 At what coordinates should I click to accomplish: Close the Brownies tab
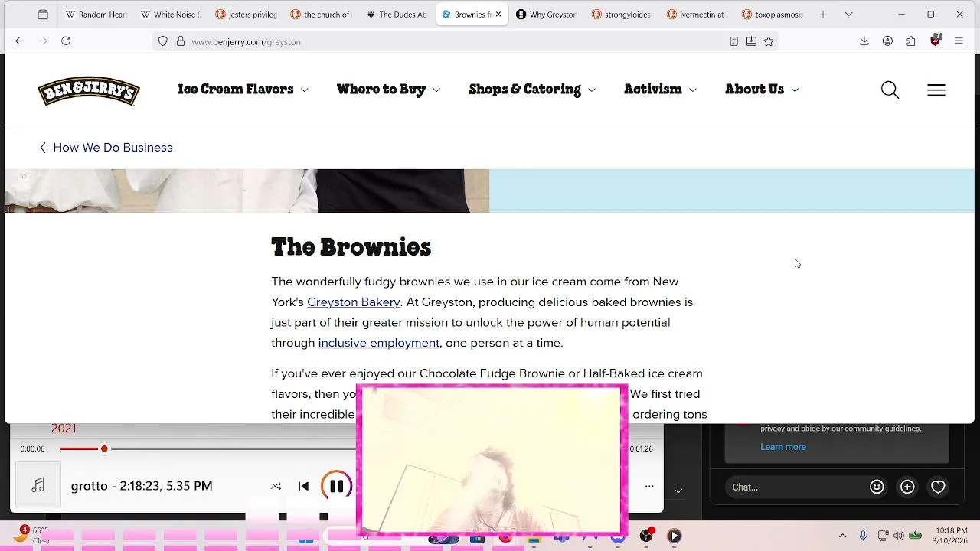[498, 15]
